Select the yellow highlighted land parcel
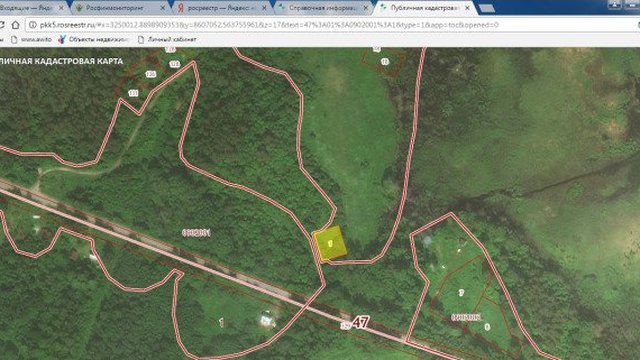The image size is (640, 360). 330,243
